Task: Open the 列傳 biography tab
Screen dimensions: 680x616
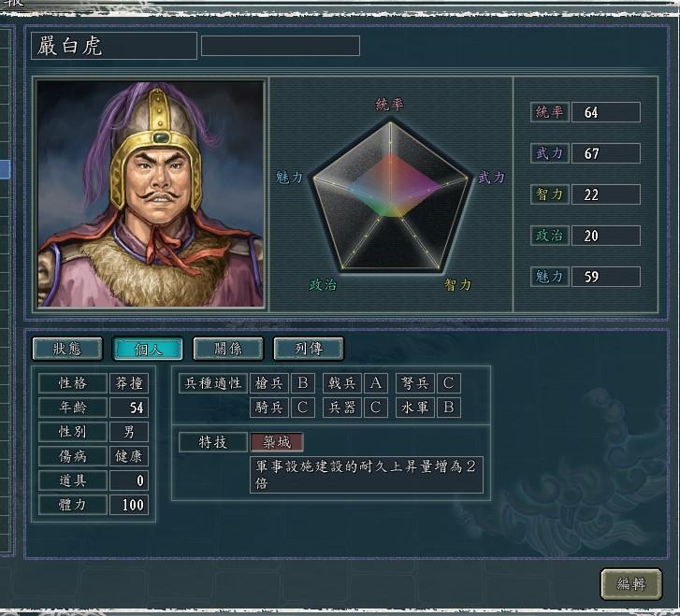Action: [309, 349]
